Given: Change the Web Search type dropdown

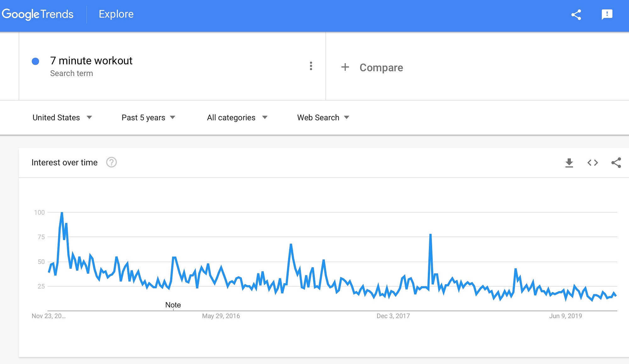Looking at the screenshot, I should tap(323, 118).
